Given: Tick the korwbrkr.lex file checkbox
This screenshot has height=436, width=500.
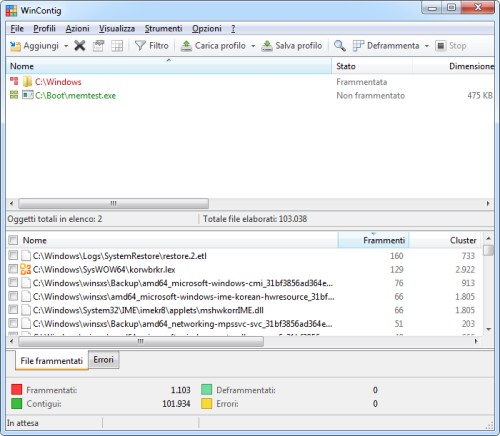Looking at the screenshot, I should coord(13,269).
